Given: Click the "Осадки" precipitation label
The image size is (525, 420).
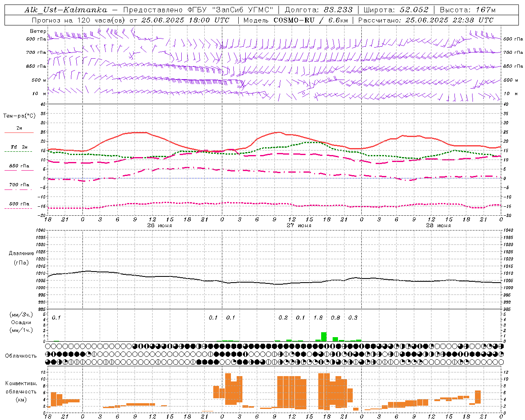Looking at the screenshot, I should [21, 322].
